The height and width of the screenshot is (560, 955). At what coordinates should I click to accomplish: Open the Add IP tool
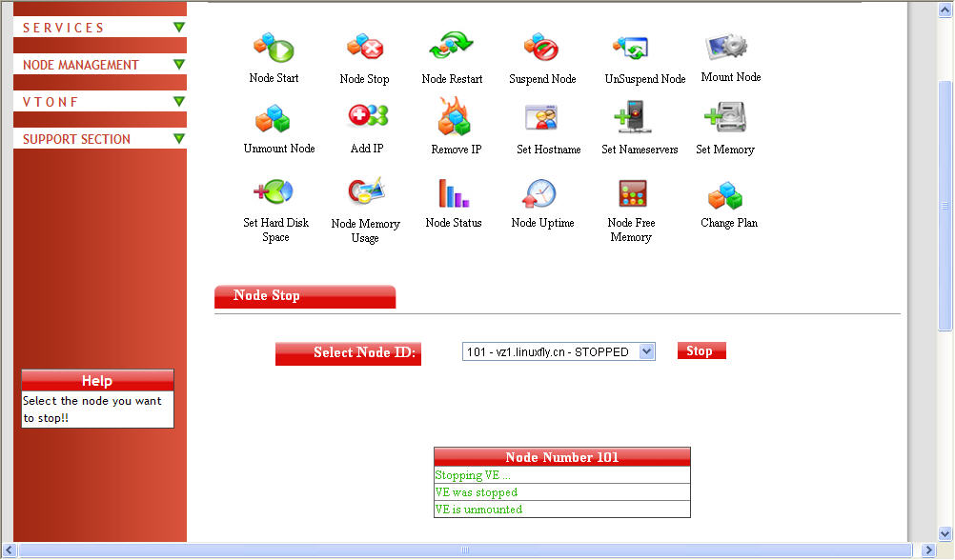coord(367,118)
